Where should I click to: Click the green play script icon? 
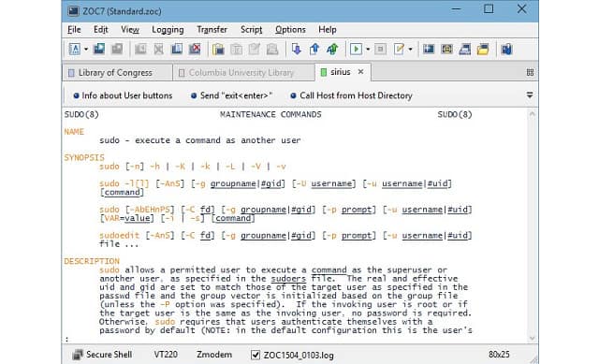click(x=356, y=49)
